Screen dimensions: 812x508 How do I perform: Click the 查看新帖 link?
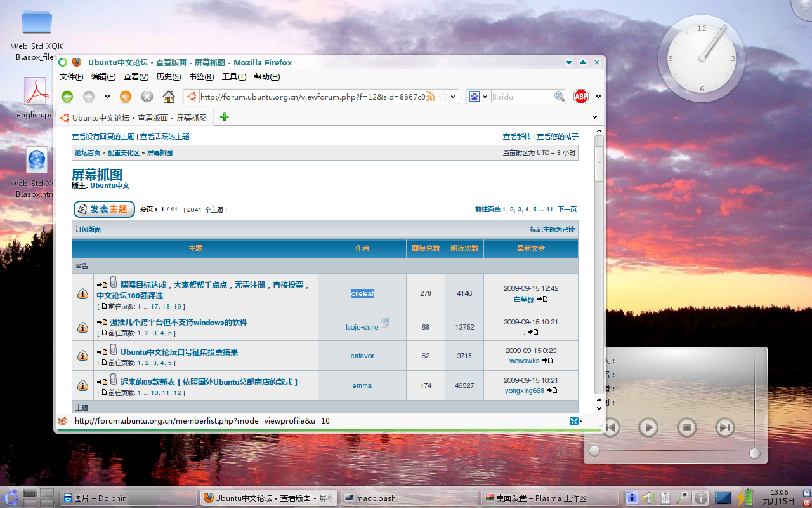(x=516, y=137)
